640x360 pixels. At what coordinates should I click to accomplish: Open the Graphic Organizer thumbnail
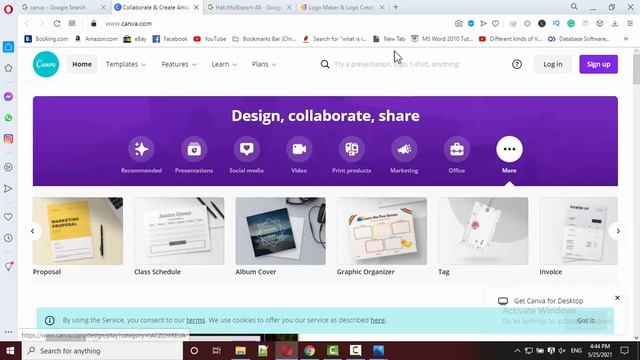tap(382, 231)
